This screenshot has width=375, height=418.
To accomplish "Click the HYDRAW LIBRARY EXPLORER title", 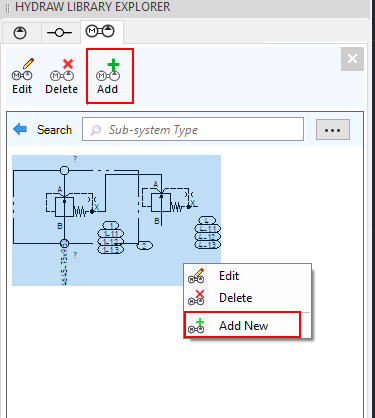I will 93,7.
